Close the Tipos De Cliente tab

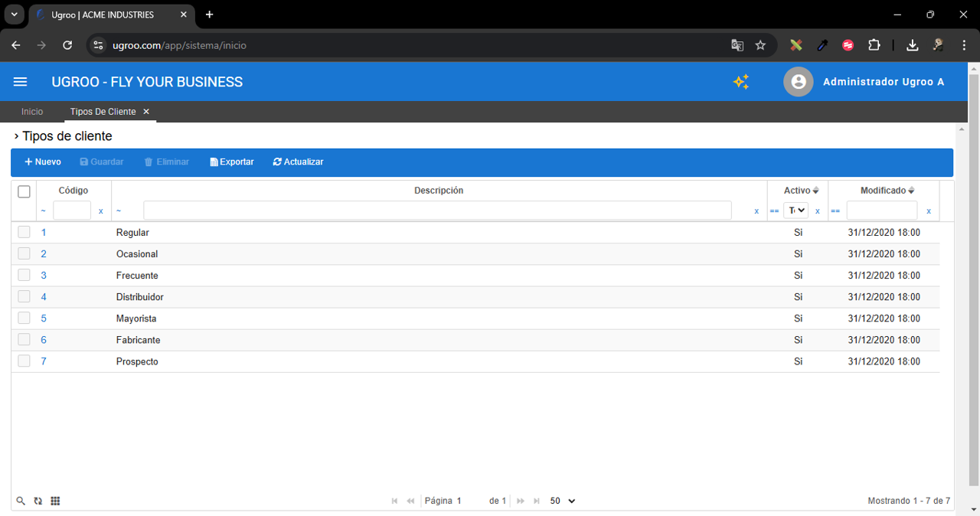click(x=146, y=112)
